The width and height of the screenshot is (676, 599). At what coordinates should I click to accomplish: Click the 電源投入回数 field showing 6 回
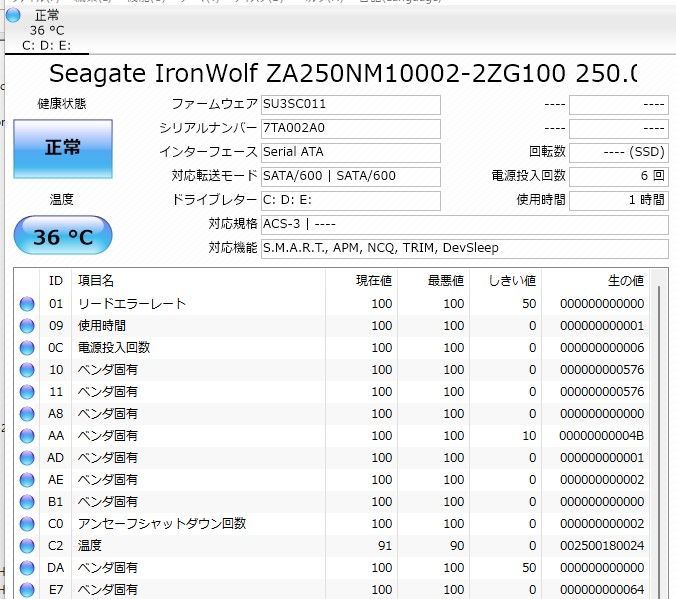click(619, 176)
